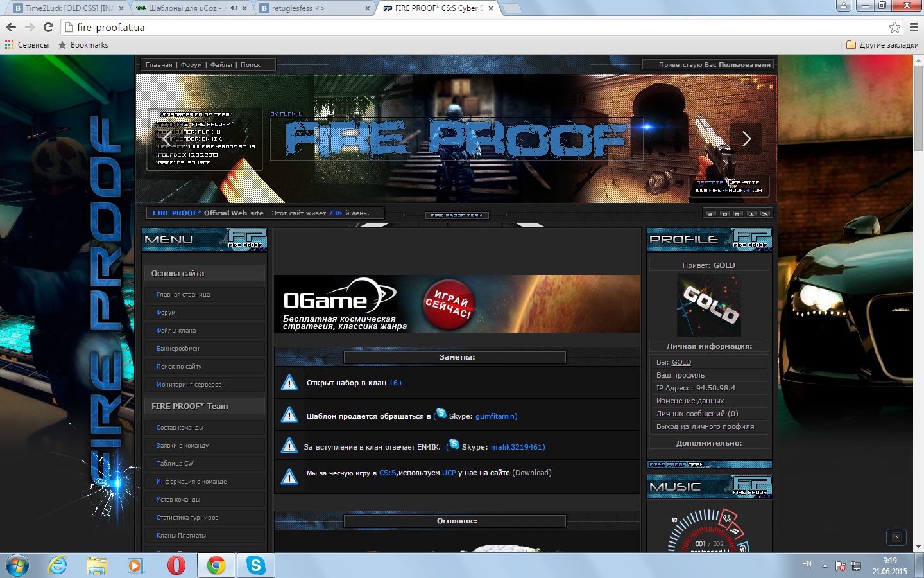Click the star favorites icon in the mini toolbar
This screenshot has height=578, width=924.
click(751, 214)
